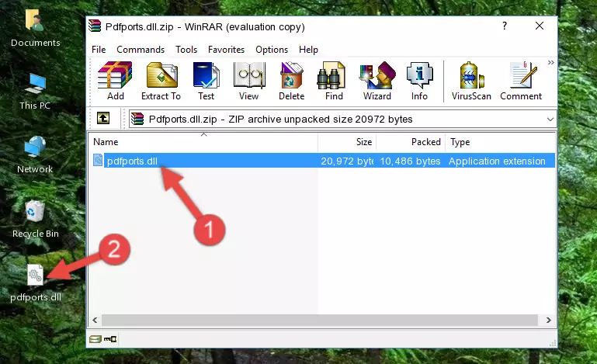Open the Tools menu
The width and height of the screenshot is (597, 364).
(x=186, y=50)
